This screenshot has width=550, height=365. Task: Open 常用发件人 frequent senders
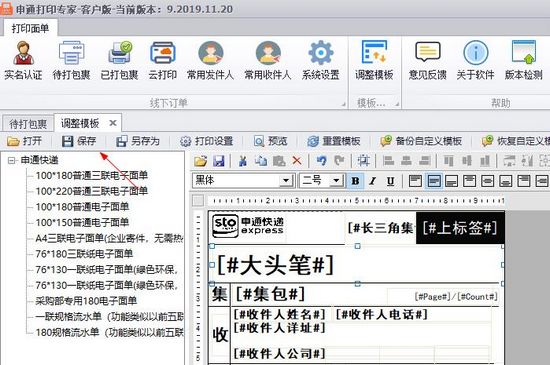(x=210, y=60)
